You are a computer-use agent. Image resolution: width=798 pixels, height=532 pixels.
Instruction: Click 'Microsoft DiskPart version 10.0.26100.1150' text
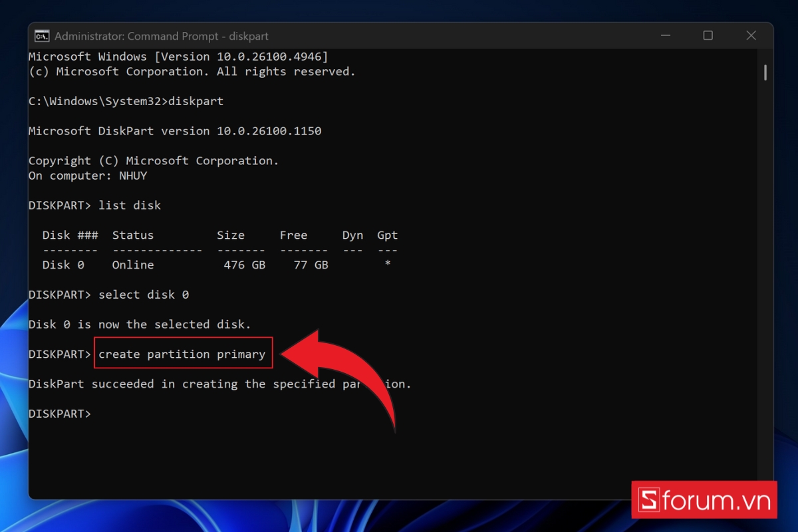point(175,131)
